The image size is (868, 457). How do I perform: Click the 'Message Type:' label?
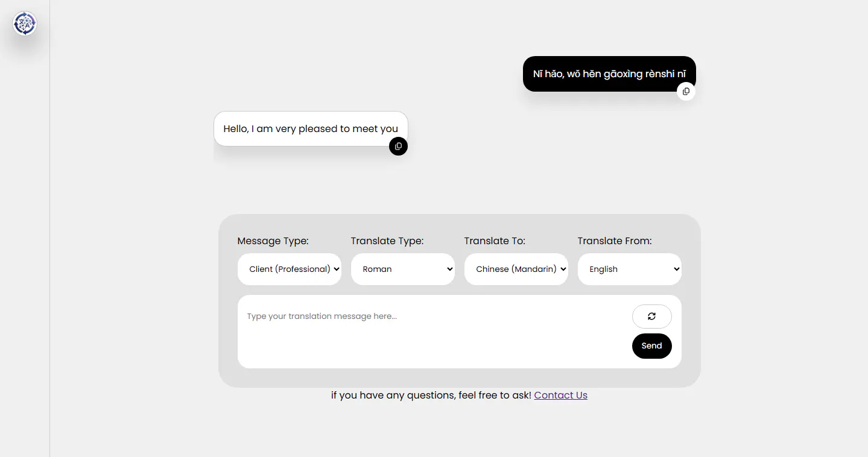[273, 241]
